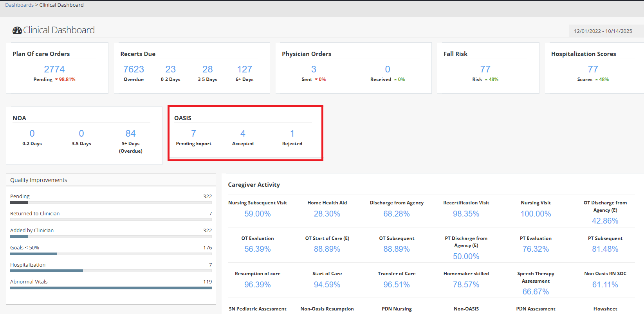Click the Abnormal Vitals progress bar
Screen dimensions: 644x314
[x=111, y=288]
